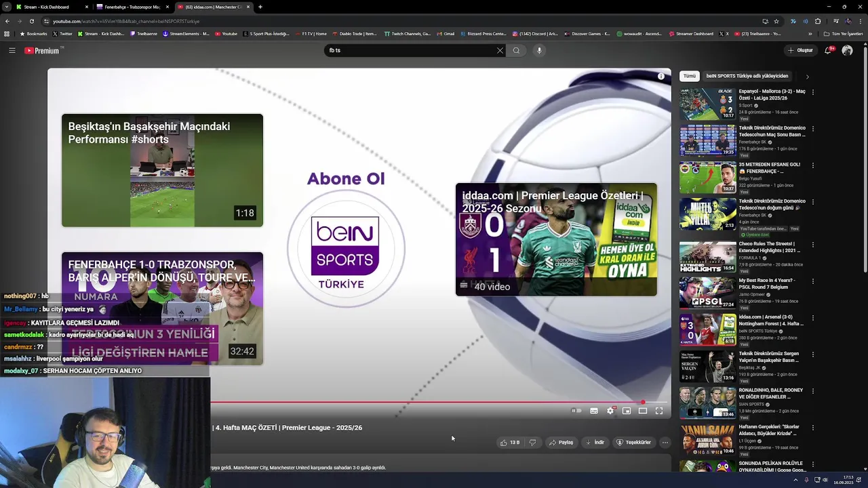
Task: Subscribe via beIN SPORTS Türkiye logo
Action: (x=346, y=248)
